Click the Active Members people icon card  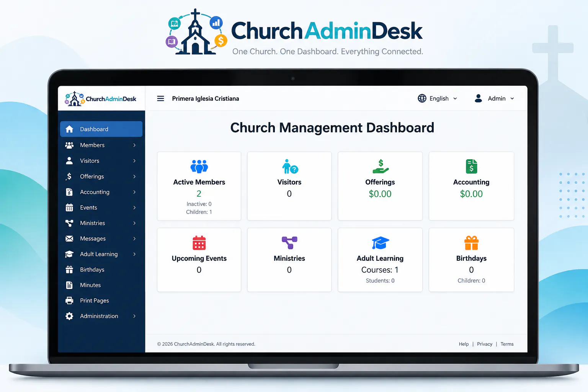199,167
